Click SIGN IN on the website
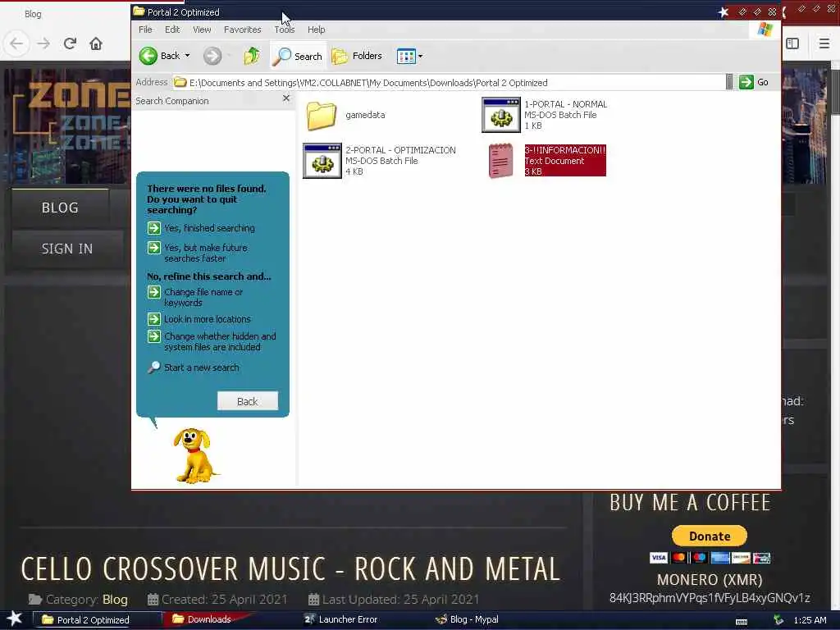This screenshot has height=630, width=840. (x=67, y=249)
